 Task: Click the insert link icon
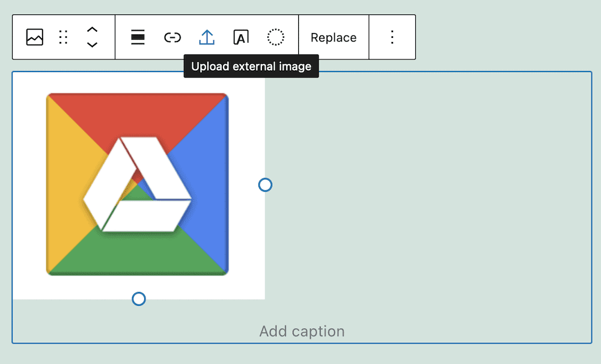(x=172, y=37)
